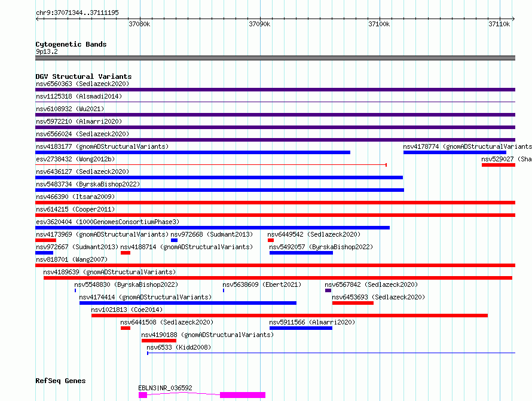Viewport: 532px width, 401px height.
Task: Open nsv466390 (Itsara2009) label
Action: point(75,197)
